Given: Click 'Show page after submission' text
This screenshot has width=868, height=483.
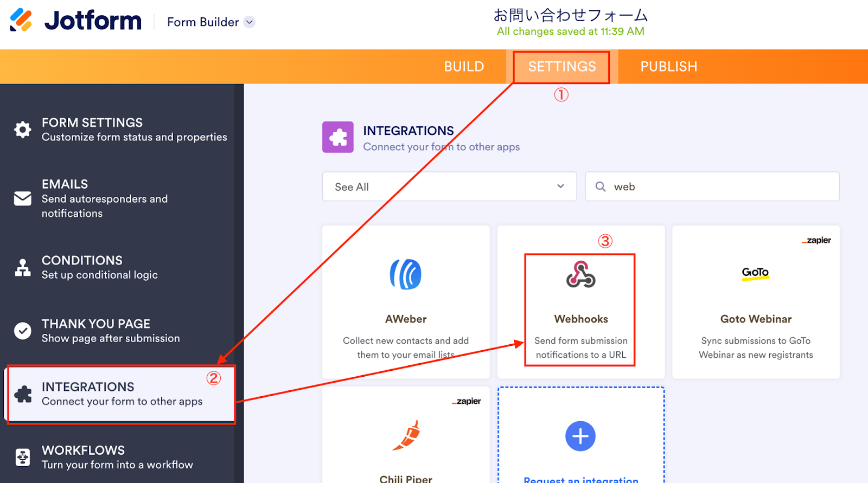Looking at the screenshot, I should (111, 338).
